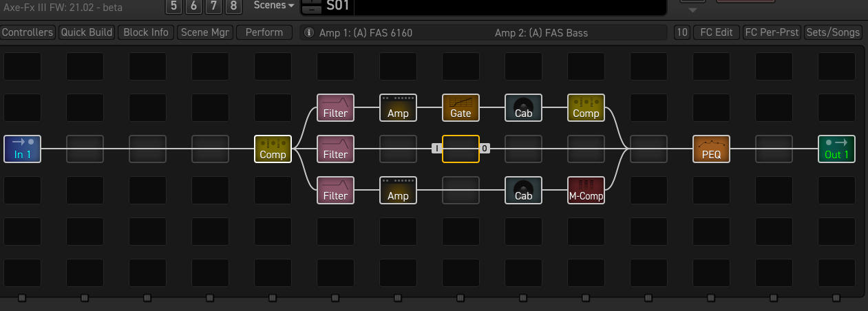This screenshot has height=311, width=868.
Task: Open FC Per-Prst settings
Action: tap(773, 32)
